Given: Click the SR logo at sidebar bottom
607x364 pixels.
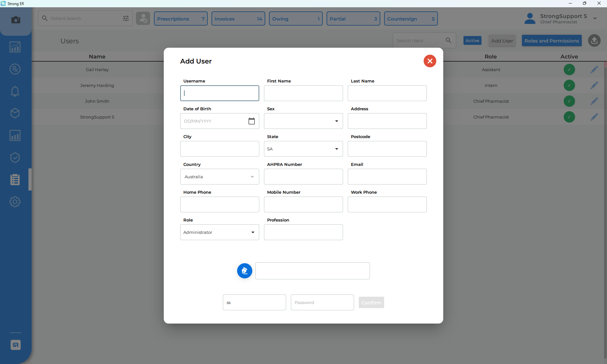Looking at the screenshot, I should 15,345.
